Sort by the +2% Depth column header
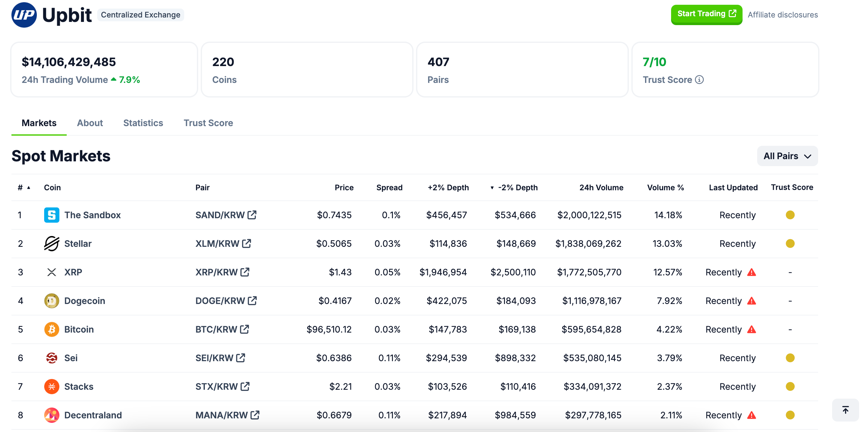The width and height of the screenshot is (868, 432). click(448, 188)
